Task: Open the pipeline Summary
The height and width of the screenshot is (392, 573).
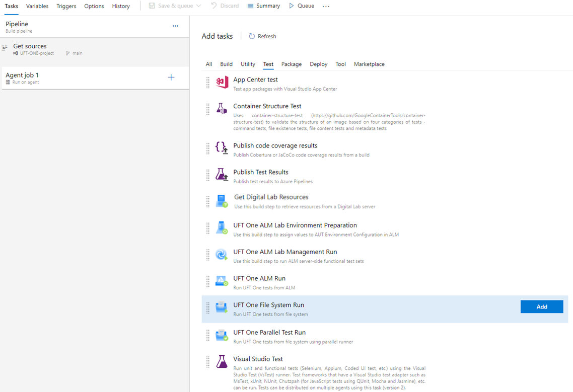Action: [x=263, y=6]
